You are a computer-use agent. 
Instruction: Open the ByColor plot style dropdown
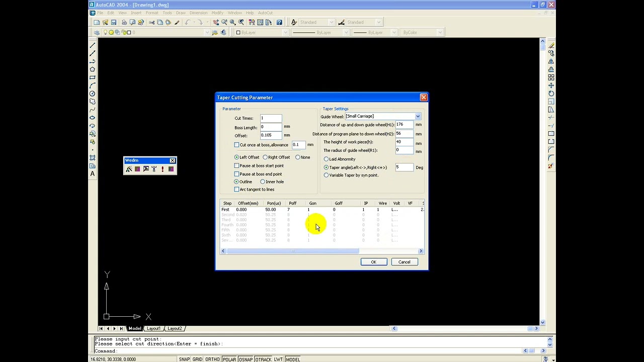[439, 33]
